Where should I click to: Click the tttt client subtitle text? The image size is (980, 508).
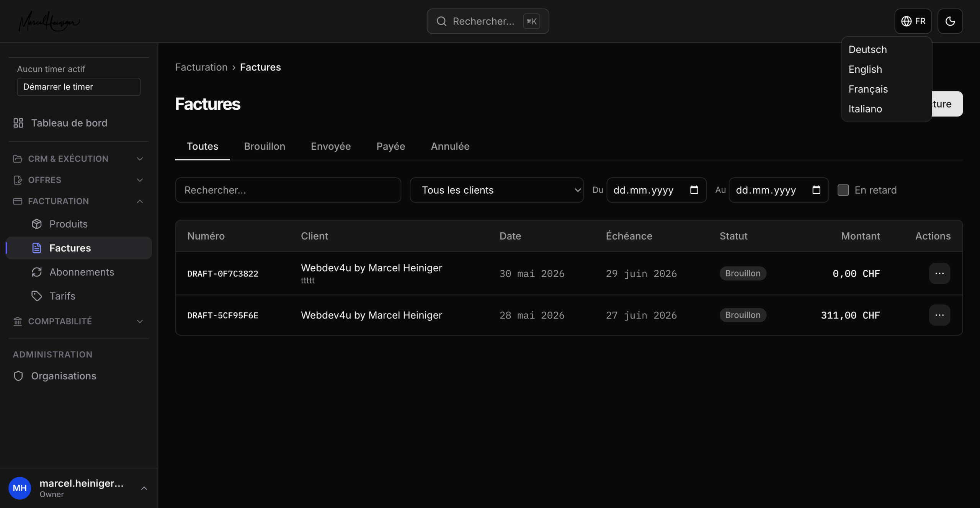point(307,281)
